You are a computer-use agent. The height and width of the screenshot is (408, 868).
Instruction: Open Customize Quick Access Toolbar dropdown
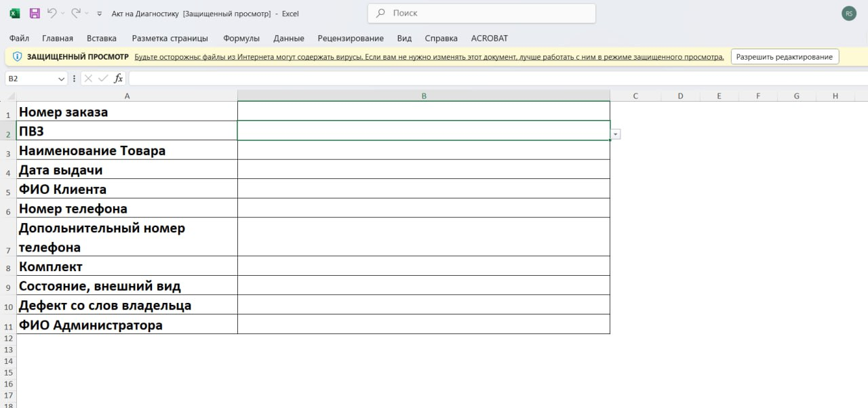point(100,14)
